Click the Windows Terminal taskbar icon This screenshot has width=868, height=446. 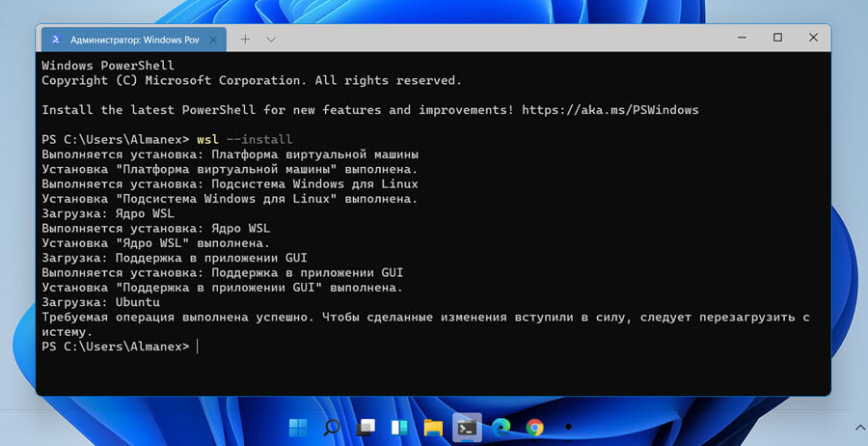click(x=467, y=427)
